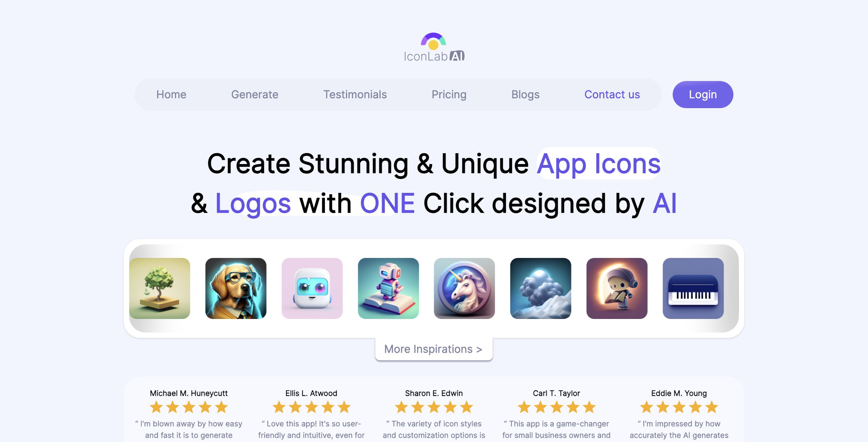Click Sharon E. Edwin's testimonial name

[x=434, y=393]
